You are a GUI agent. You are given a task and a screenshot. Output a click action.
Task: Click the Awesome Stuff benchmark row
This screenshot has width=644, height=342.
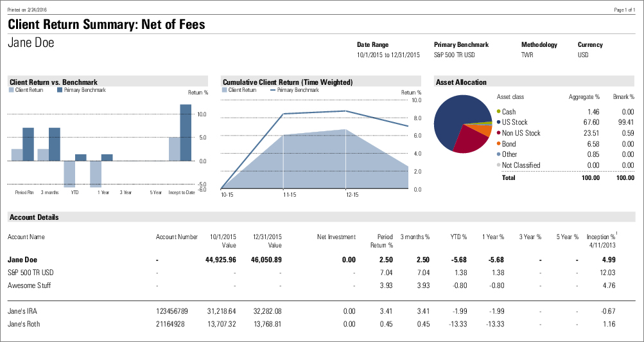(x=29, y=285)
